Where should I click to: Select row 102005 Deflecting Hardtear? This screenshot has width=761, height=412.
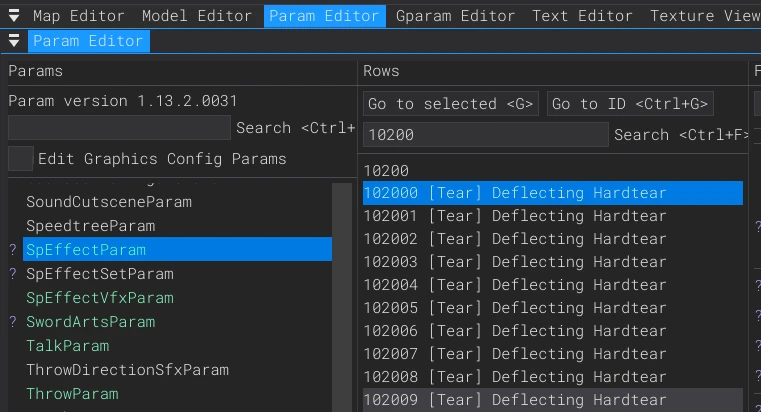515,308
